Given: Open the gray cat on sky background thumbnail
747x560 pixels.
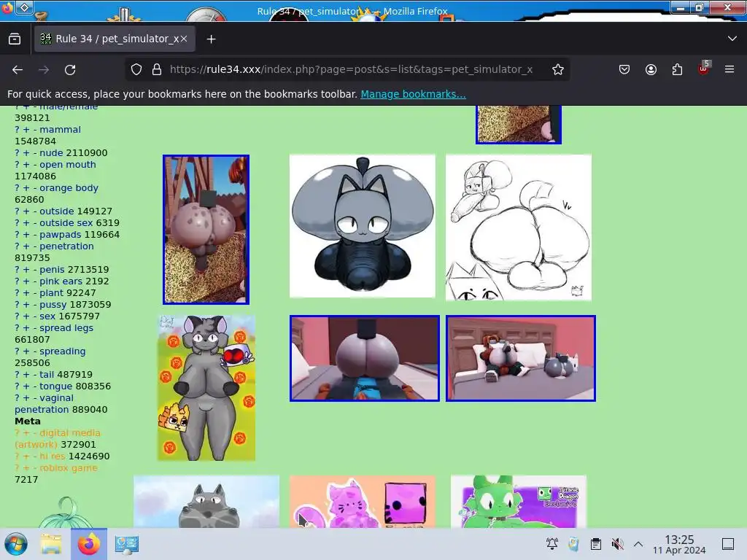Looking at the screenshot, I should click(206, 501).
